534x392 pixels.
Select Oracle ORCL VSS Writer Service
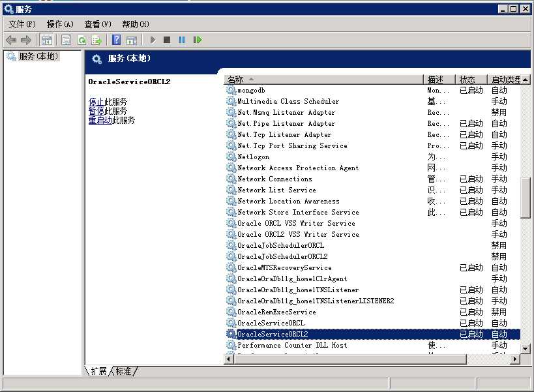click(372, 224)
